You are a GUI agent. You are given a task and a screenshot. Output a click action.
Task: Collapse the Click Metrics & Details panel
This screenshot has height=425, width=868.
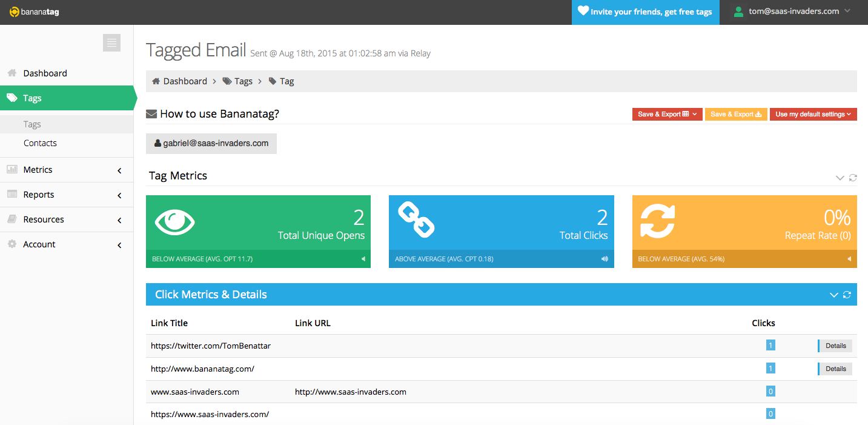[x=833, y=295]
